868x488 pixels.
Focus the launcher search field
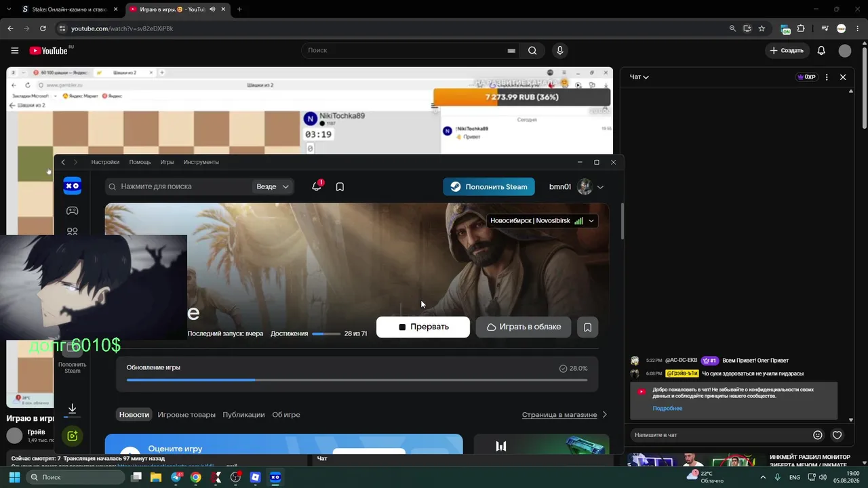(179, 186)
